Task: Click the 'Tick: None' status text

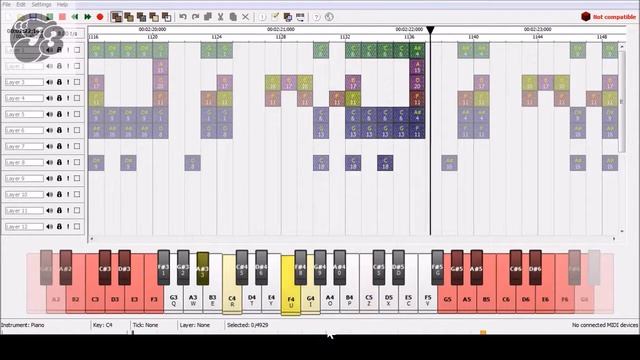Action: coord(145,325)
